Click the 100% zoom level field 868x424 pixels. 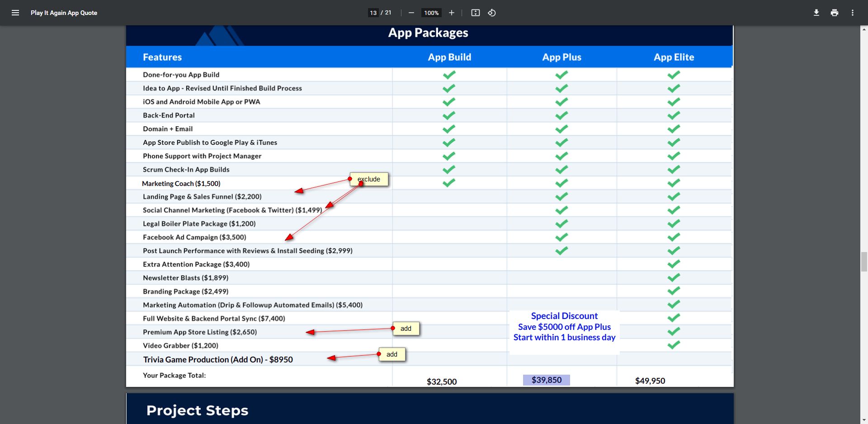(431, 13)
